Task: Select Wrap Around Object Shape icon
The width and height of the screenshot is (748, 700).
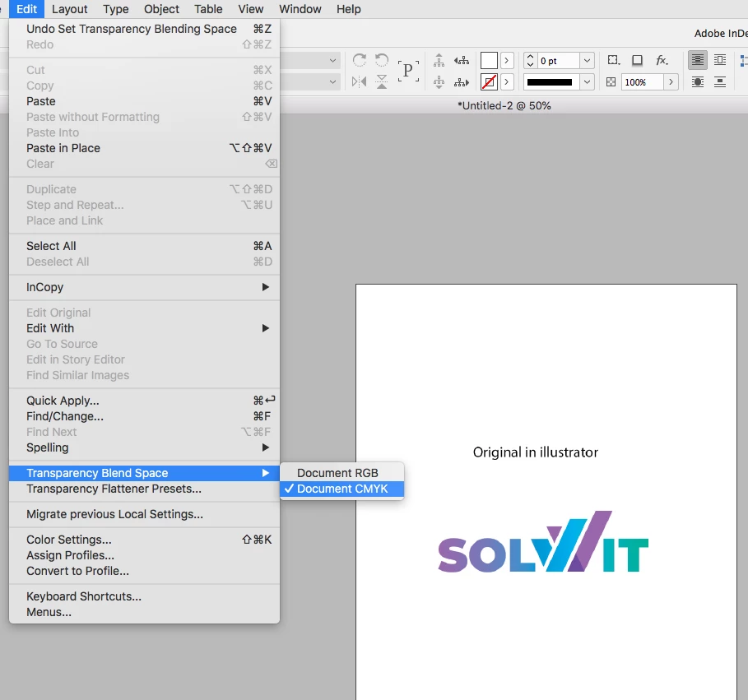Action: [698, 82]
